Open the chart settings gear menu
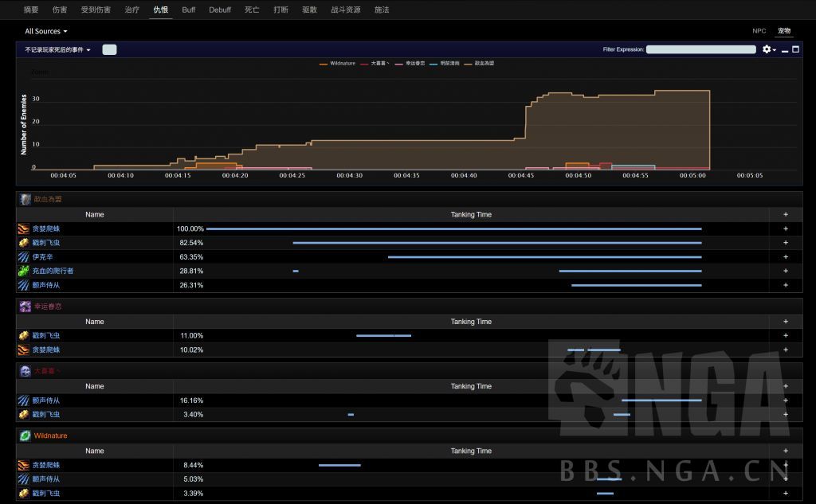The width and height of the screenshot is (816, 504). pos(767,49)
